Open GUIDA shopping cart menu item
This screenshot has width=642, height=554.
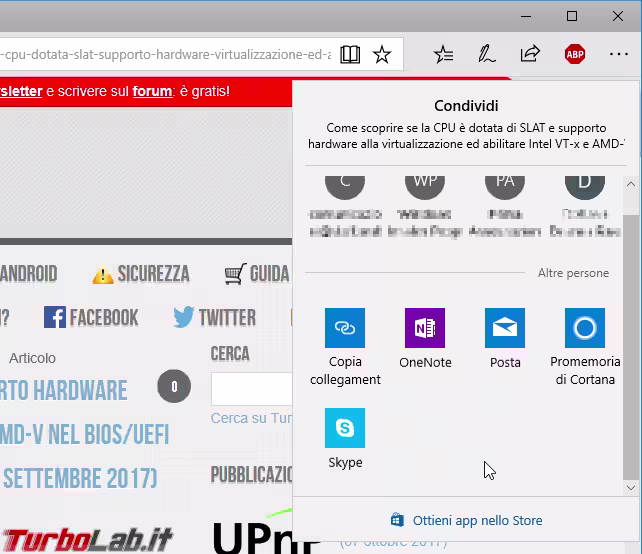coord(257,274)
